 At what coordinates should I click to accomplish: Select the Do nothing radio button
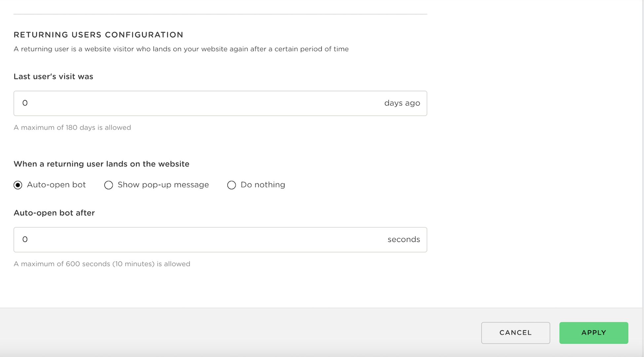[232, 185]
